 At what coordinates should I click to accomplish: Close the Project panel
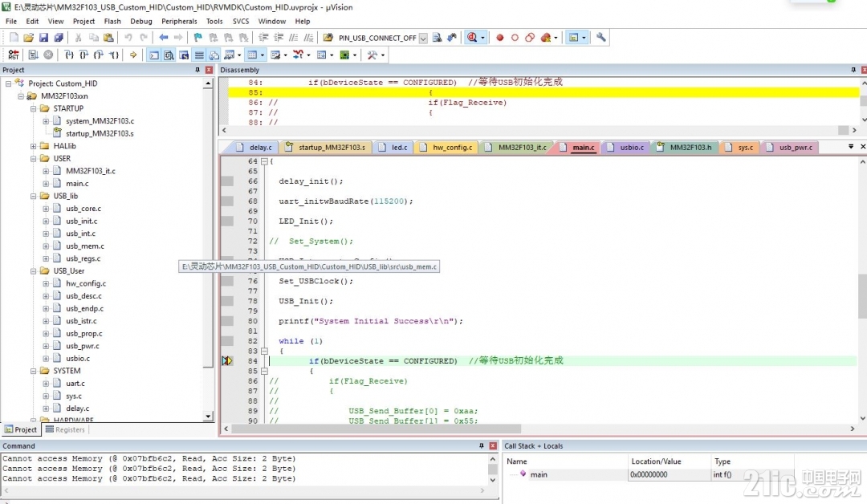[209, 70]
